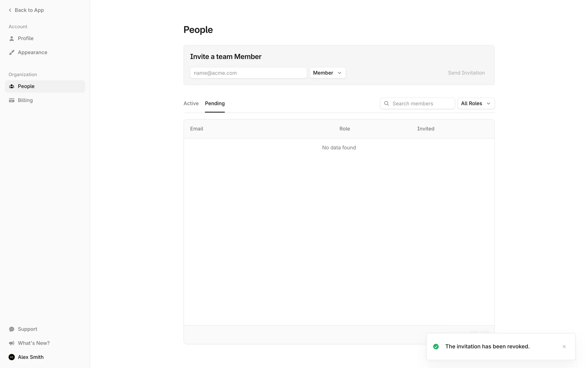Screen dimensions: 588x368
Task: Click the Billing credit card icon
Action: tap(12, 100)
